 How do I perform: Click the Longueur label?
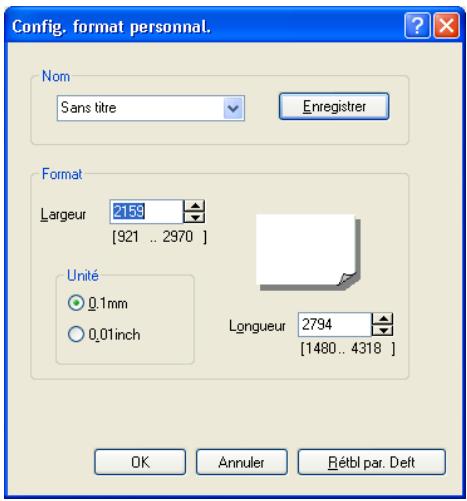257,326
